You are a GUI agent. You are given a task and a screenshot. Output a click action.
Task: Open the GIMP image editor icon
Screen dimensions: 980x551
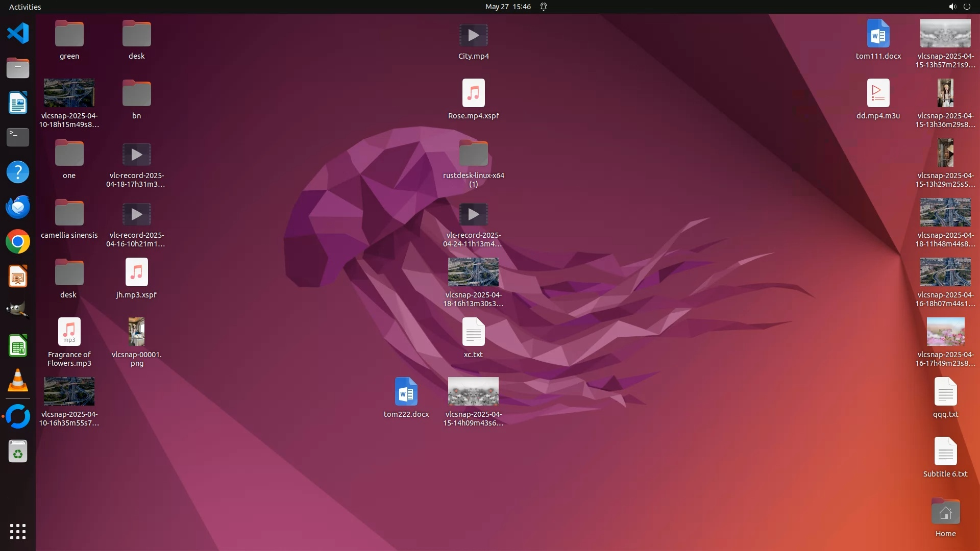tap(18, 311)
